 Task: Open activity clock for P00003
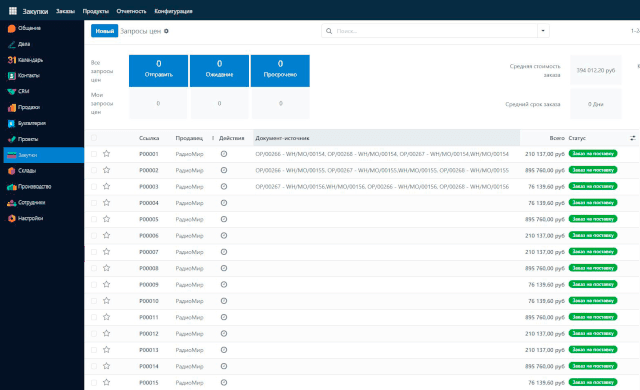pos(224,186)
